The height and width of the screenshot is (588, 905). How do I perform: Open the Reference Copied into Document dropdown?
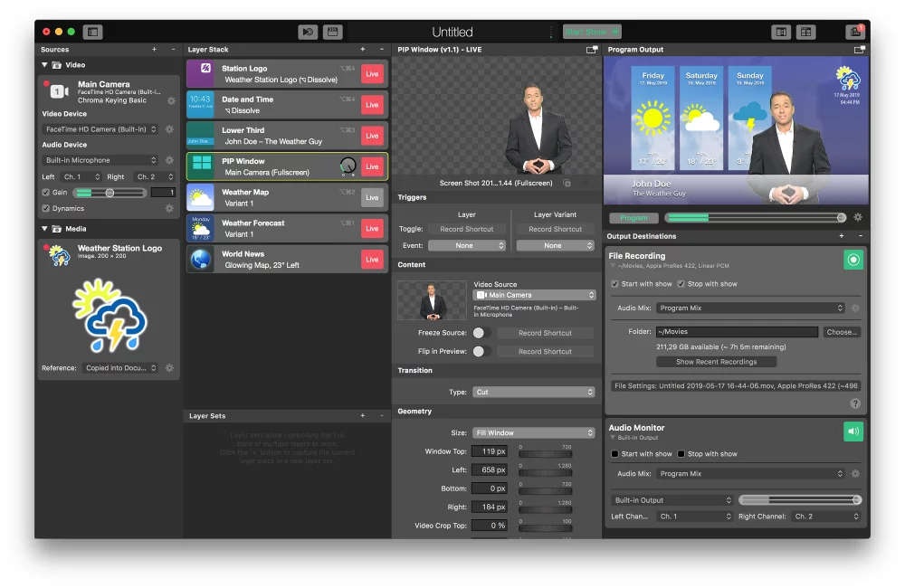[120, 367]
